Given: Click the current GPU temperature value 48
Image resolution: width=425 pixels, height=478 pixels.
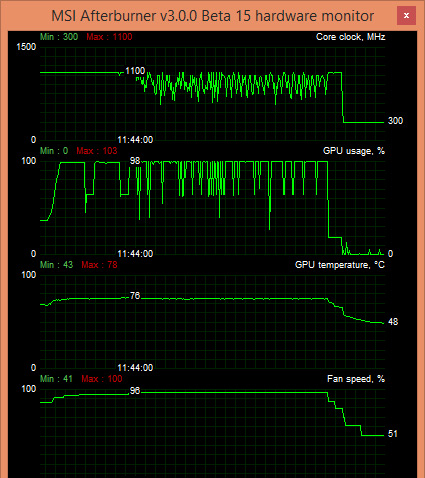Looking at the screenshot, I should coord(393,322).
